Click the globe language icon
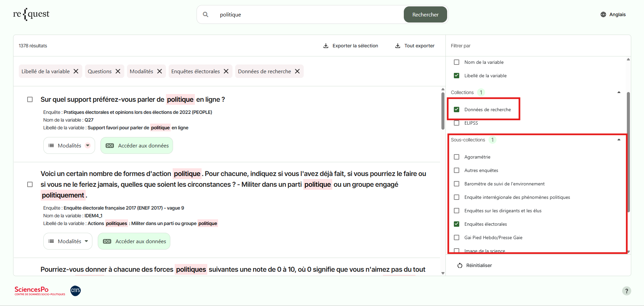The height and width of the screenshot is (306, 644). point(603,14)
